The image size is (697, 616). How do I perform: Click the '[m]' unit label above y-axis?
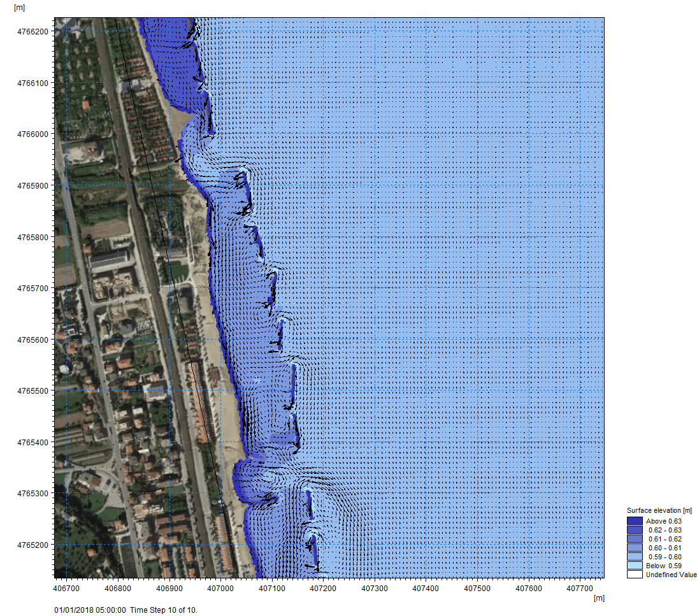tap(20, 8)
